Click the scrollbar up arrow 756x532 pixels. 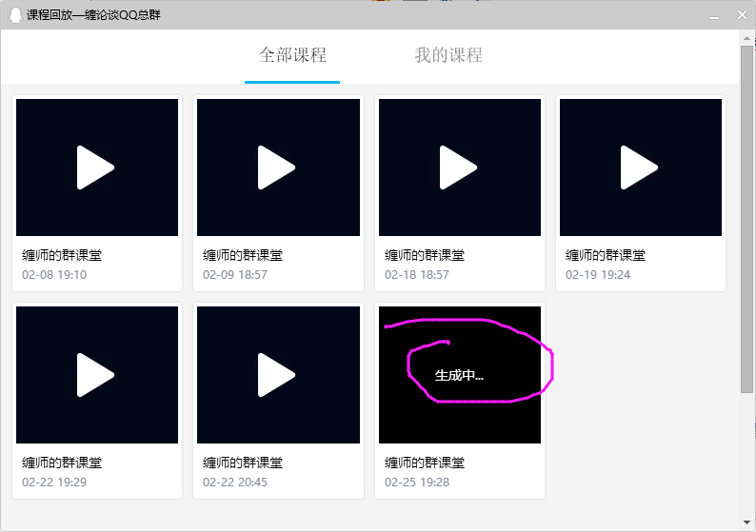[746, 37]
